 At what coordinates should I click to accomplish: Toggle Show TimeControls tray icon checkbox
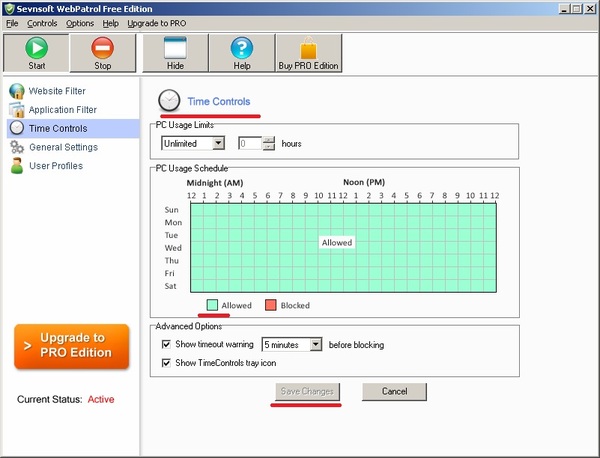[167, 363]
